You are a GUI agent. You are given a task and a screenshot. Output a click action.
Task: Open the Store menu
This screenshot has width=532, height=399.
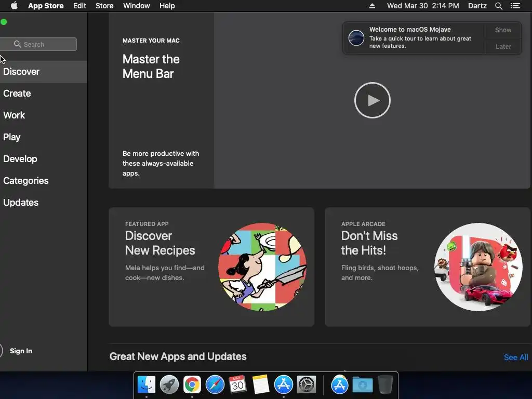[x=104, y=6]
